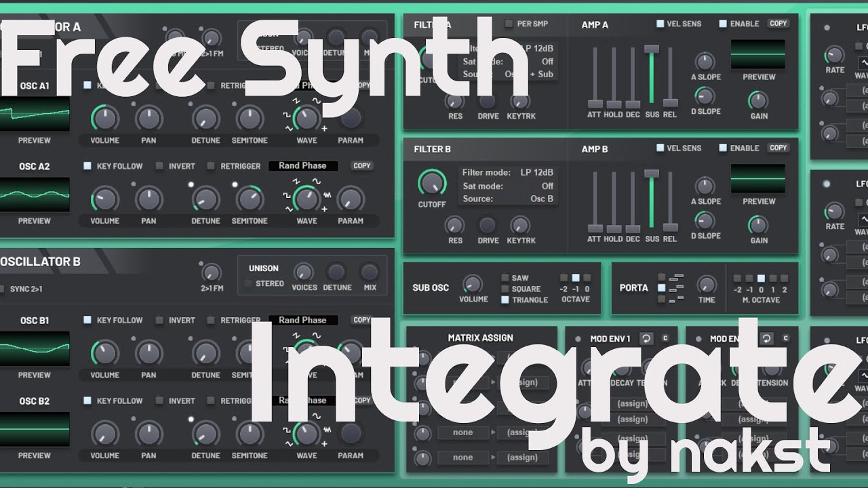Click Oscillator B unison VOICES knob

click(x=304, y=272)
